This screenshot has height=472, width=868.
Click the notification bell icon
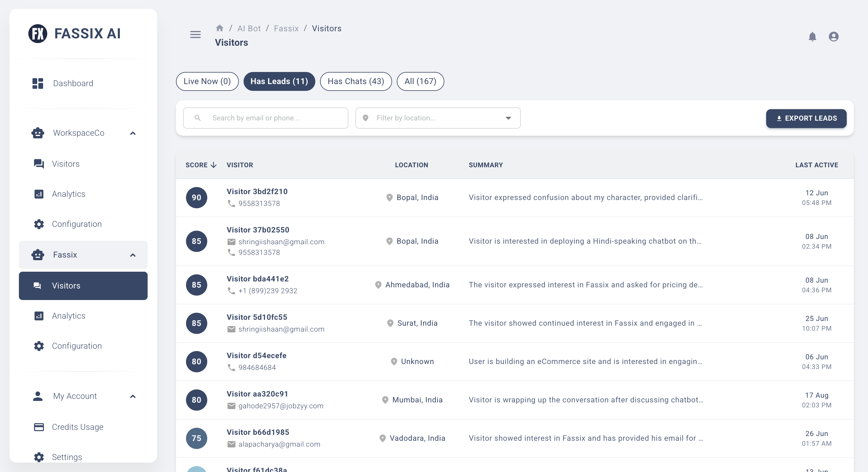[x=812, y=36]
